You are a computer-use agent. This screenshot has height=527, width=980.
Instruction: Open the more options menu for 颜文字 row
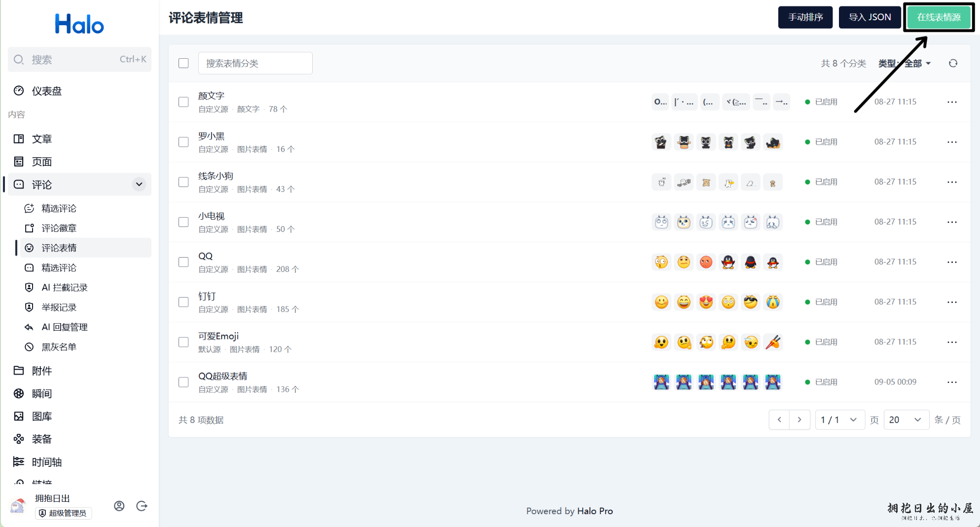[x=952, y=102]
